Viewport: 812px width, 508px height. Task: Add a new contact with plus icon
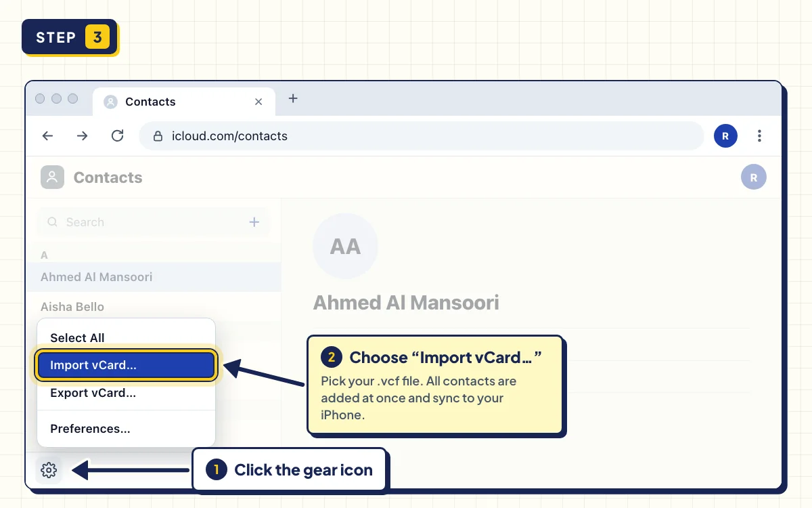coord(254,221)
